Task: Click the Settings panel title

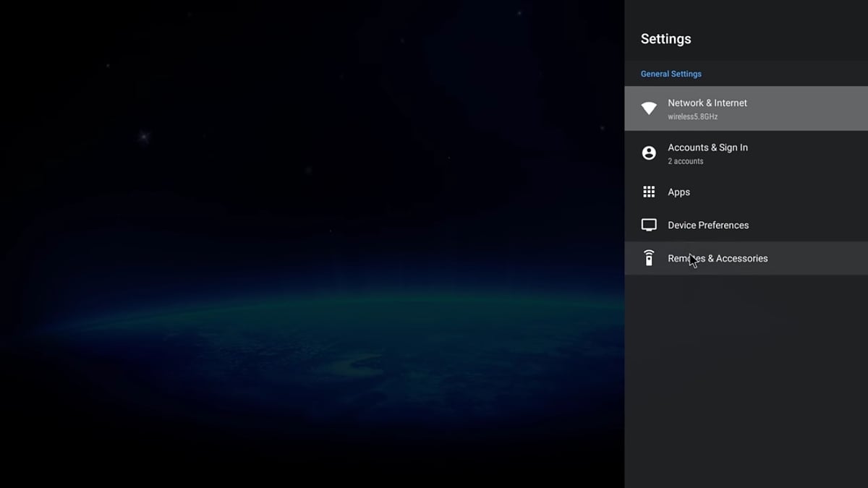Action: tap(665, 39)
